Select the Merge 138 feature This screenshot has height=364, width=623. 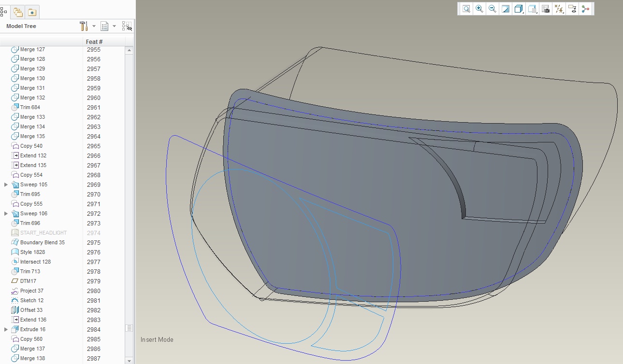tap(32, 358)
